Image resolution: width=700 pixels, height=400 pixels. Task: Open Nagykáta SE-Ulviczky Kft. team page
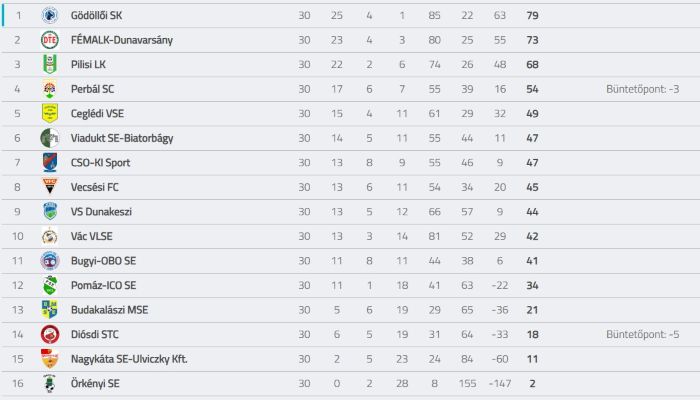(x=129, y=359)
